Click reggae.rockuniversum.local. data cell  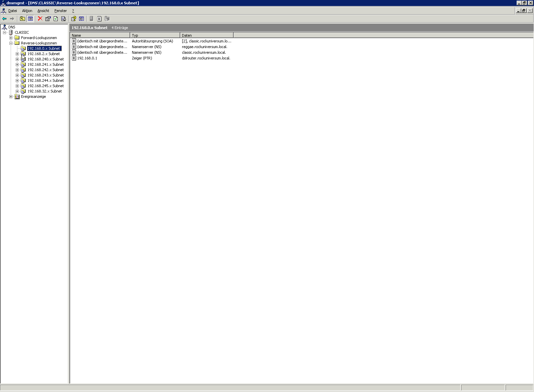(x=205, y=47)
